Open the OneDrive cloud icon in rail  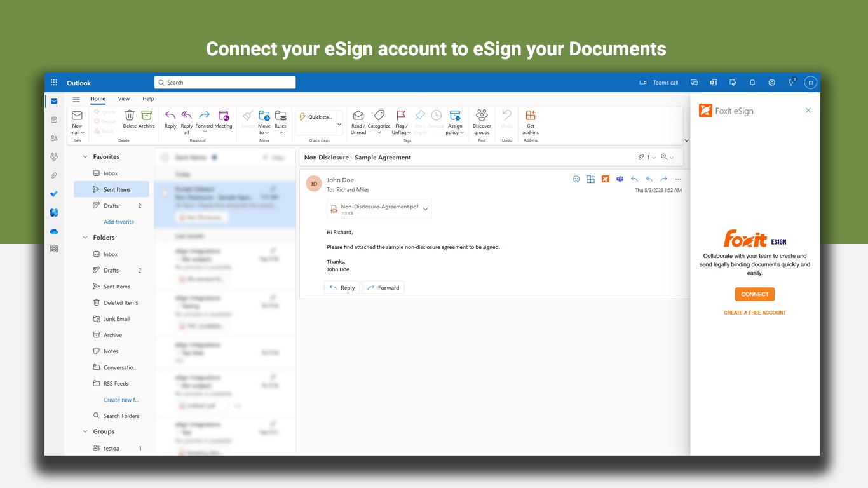point(54,231)
